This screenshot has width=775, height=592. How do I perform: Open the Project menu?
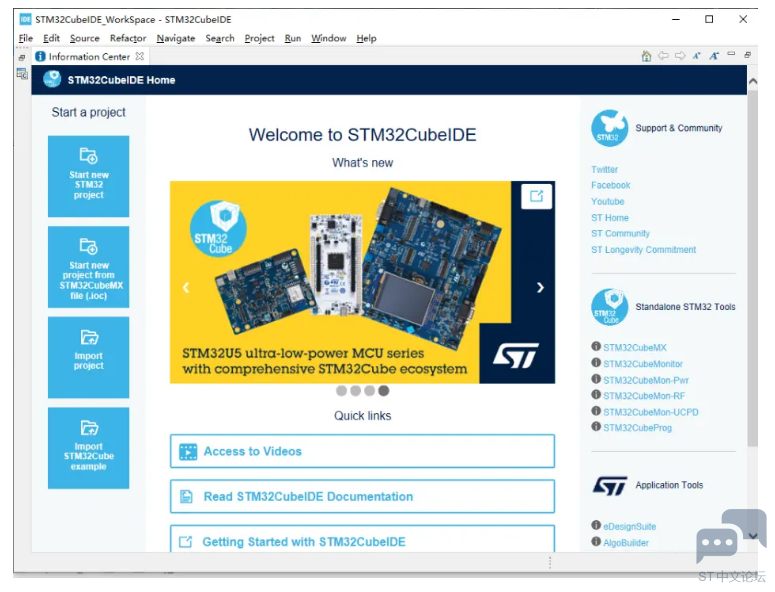coord(259,38)
